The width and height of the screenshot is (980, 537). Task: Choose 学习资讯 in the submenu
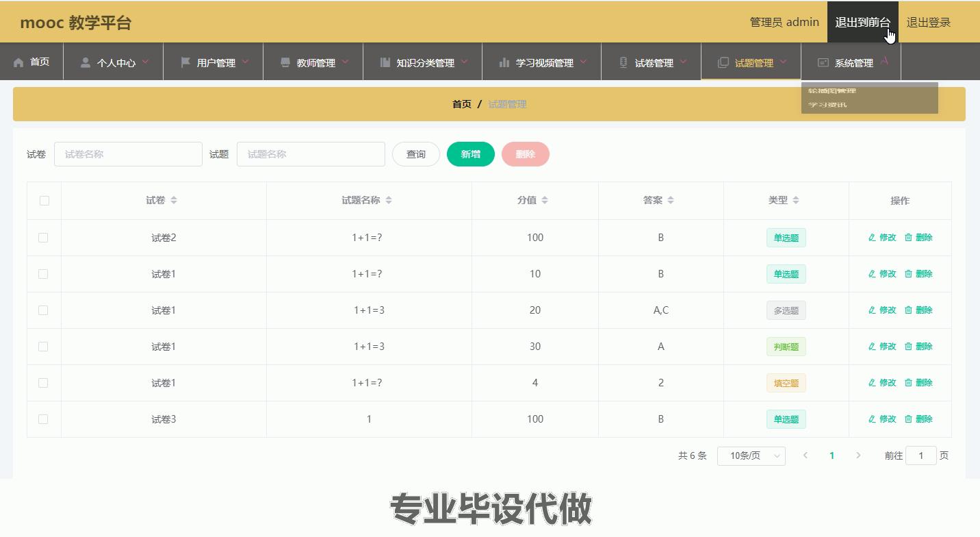pyautogui.click(x=826, y=104)
